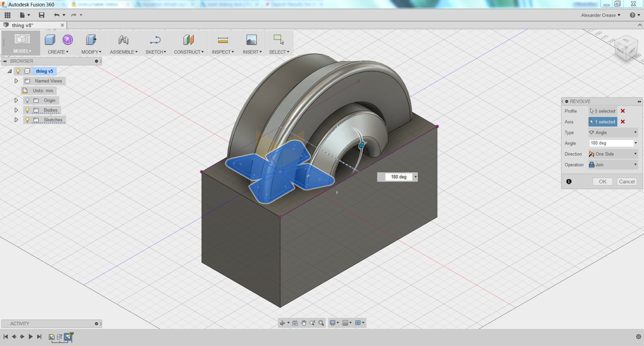The image size is (644, 346).
Task: Click the 180 deg angle input field
Action: tap(609, 143)
